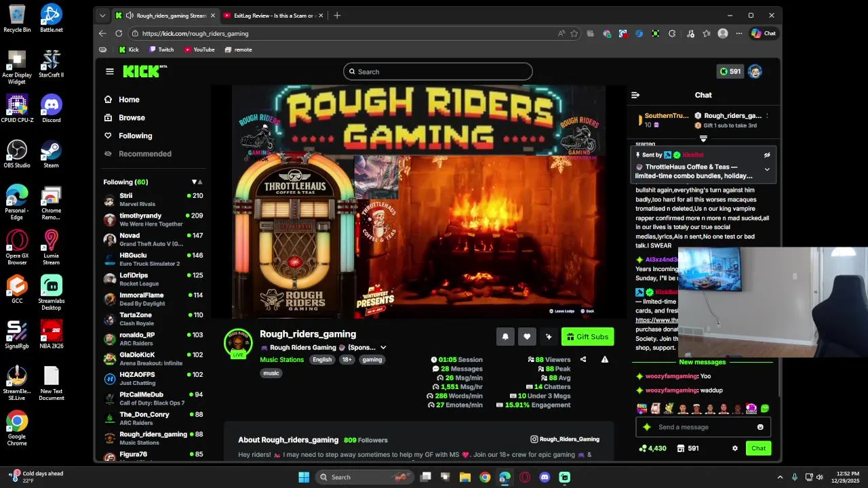868x488 pixels.
Task: Click the Kick search field
Action: [x=437, y=71]
